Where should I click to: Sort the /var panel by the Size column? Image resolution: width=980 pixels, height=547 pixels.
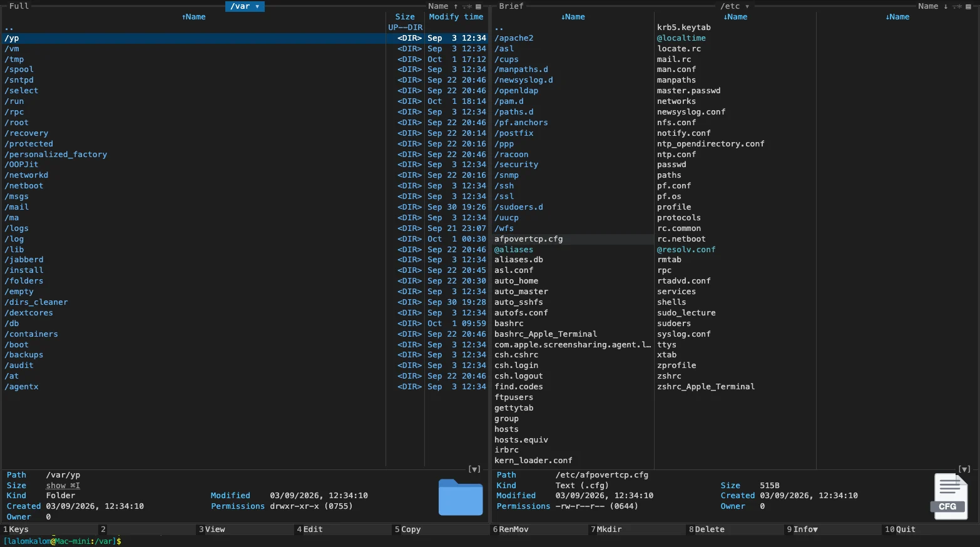point(405,17)
